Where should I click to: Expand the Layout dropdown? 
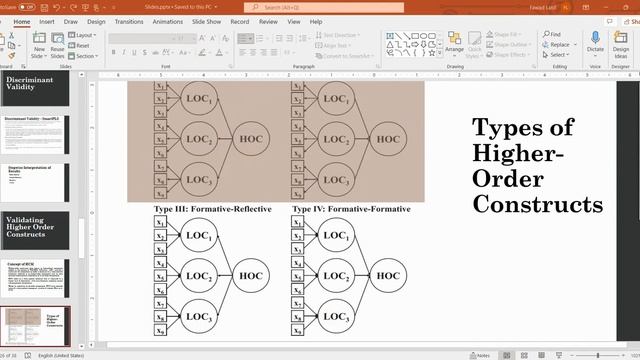[x=82, y=35]
